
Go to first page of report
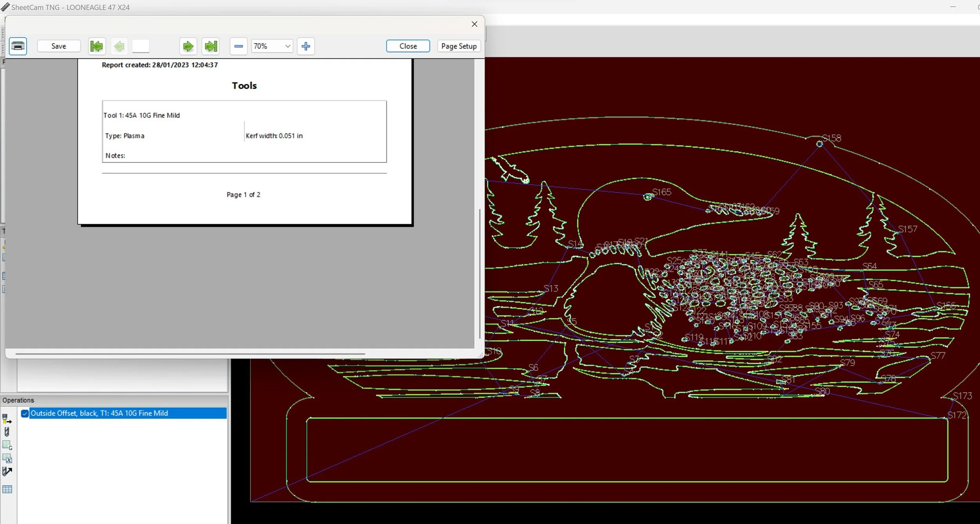tap(96, 46)
